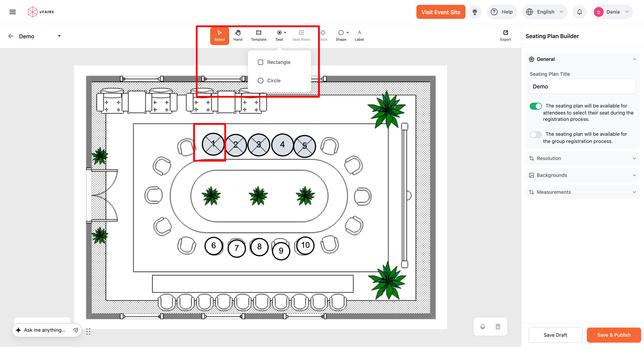Open notifications bell
The width and height of the screenshot is (644, 349).
(579, 12)
